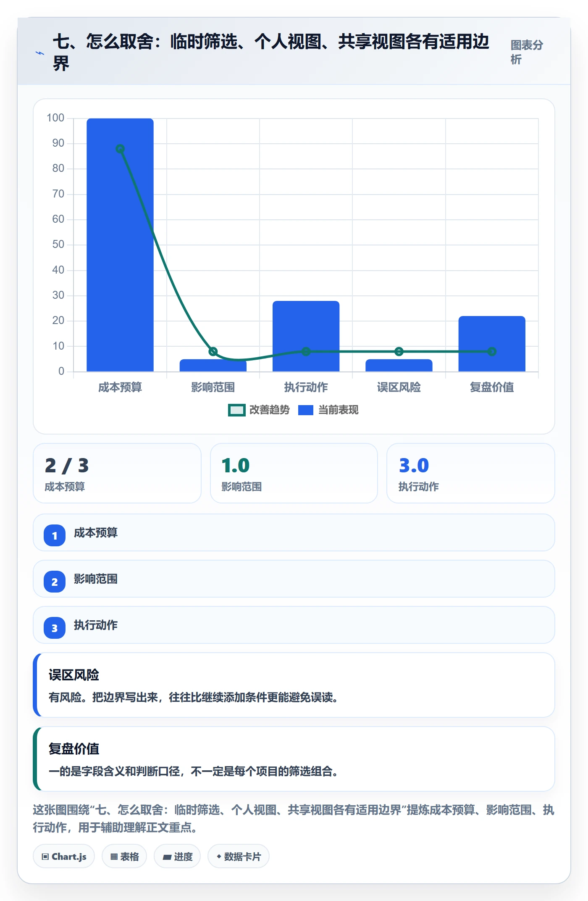Toggle the 当前表现 legend swatch
The image size is (588, 901).
[306, 410]
